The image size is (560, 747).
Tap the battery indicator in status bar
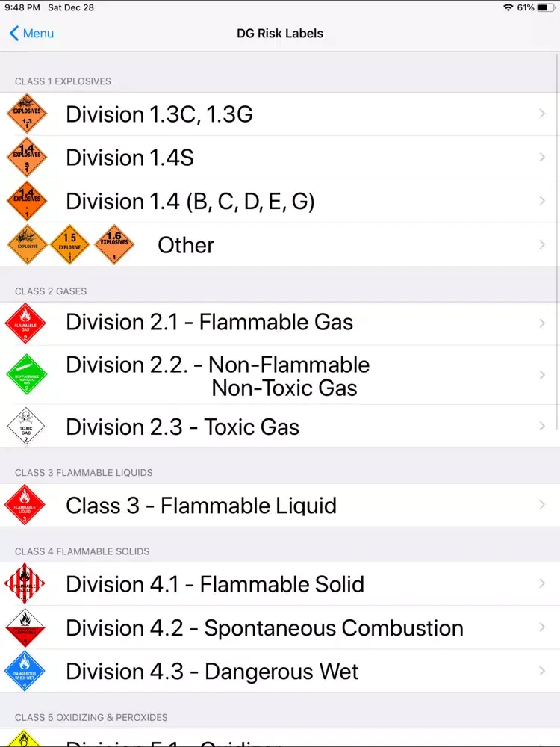(546, 7)
